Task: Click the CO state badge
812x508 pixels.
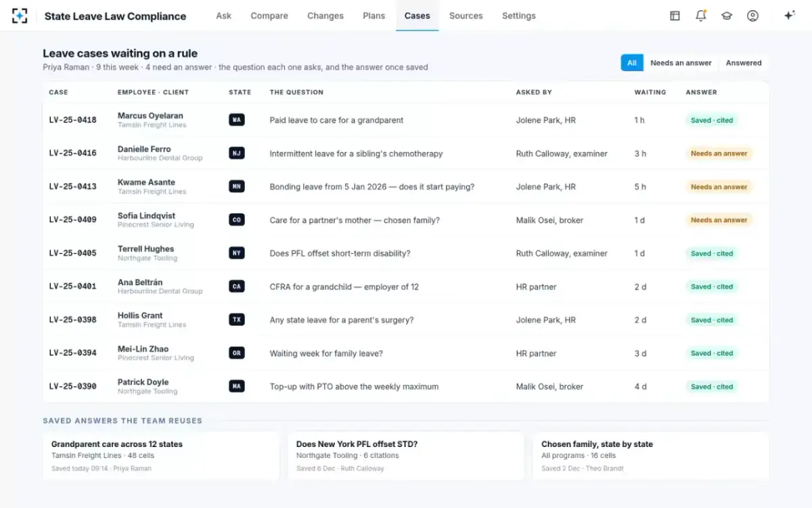Action: point(236,219)
